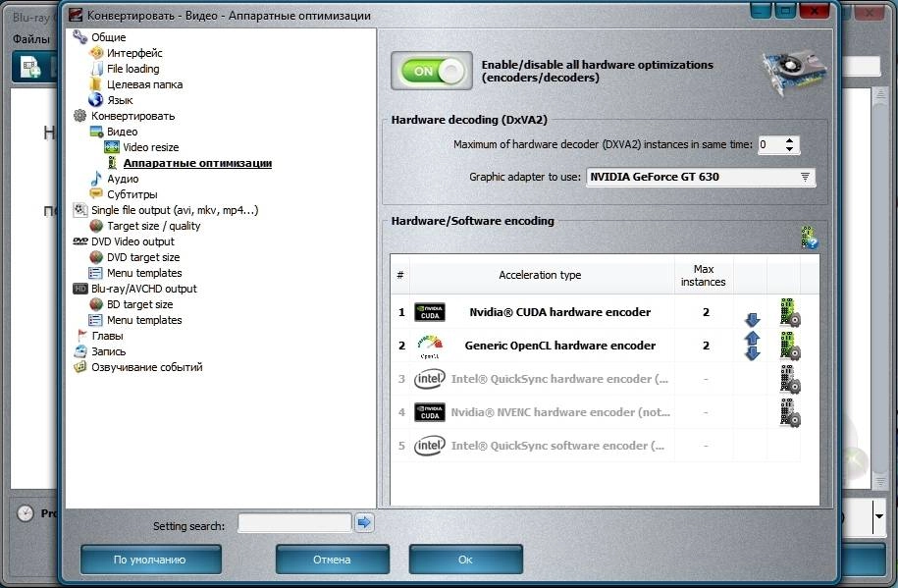Click main window vertical scrollbar
898x588 pixels.
tap(880, 287)
